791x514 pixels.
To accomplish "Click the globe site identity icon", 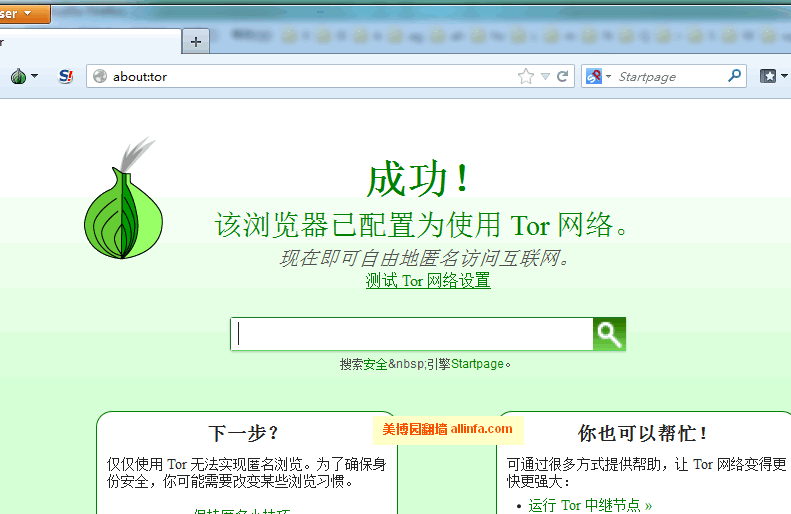I will click(x=100, y=76).
